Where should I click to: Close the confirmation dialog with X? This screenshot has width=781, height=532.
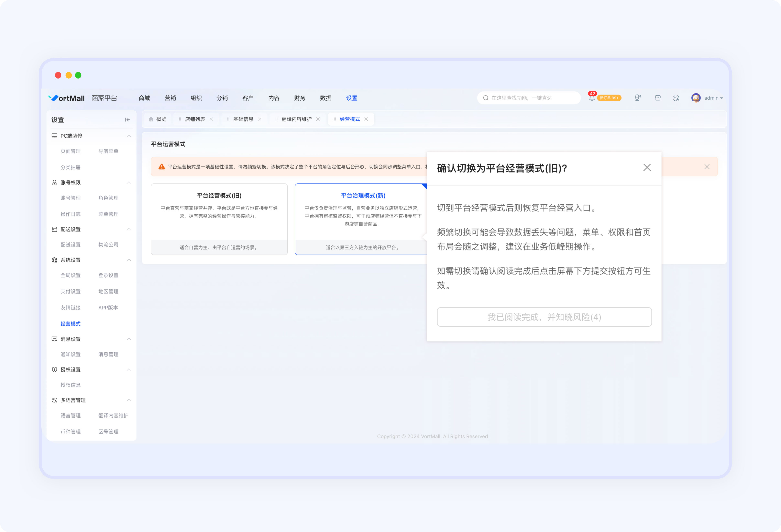click(x=647, y=168)
